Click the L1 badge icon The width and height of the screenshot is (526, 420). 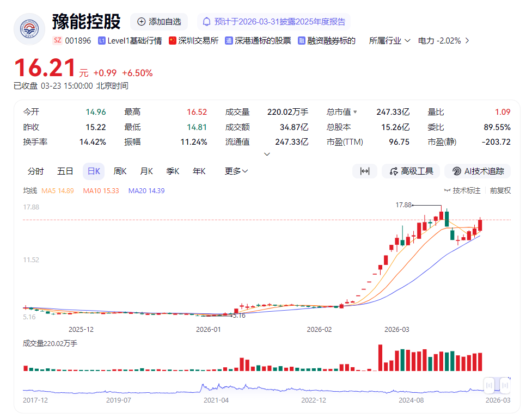(102, 41)
